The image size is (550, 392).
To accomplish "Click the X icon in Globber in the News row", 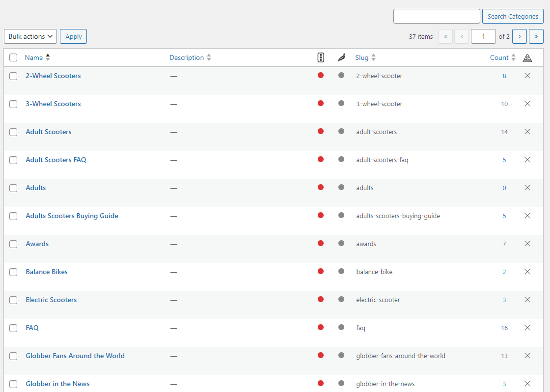I will click(x=527, y=384).
